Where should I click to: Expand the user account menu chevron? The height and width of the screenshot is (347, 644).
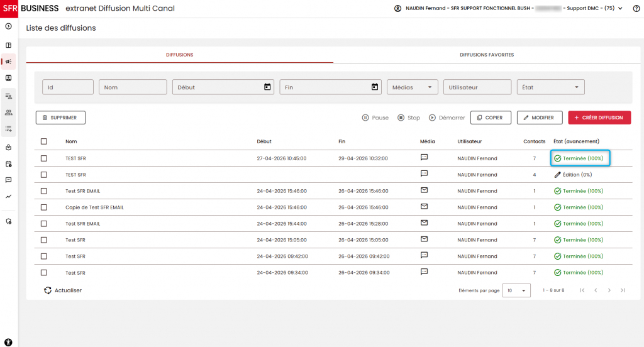(x=620, y=8)
